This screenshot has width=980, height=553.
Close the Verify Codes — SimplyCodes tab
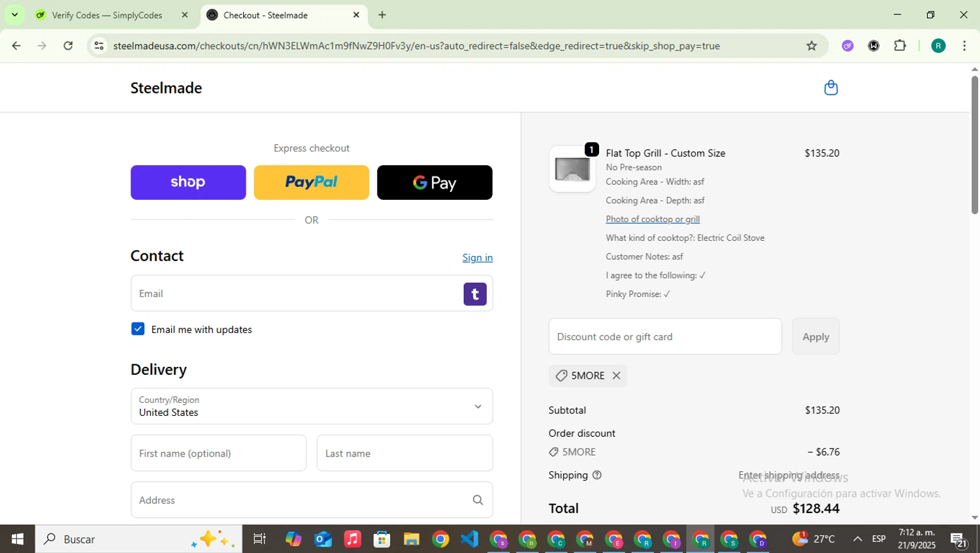point(184,14)
